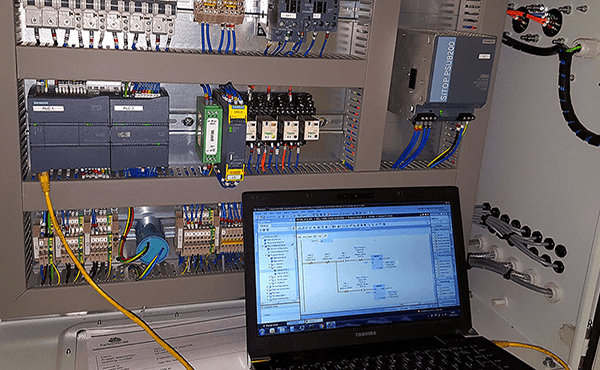Open the Properties tab below the editor
The width and height of the screenshot is (600, 370).
pyautogui.click(x=392, y=310)
